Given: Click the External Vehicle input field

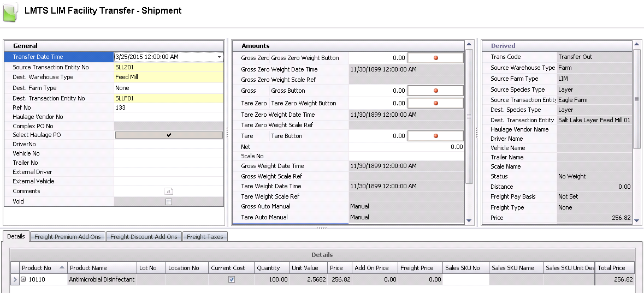Looking at the screenshot, I should click(169, 181).
